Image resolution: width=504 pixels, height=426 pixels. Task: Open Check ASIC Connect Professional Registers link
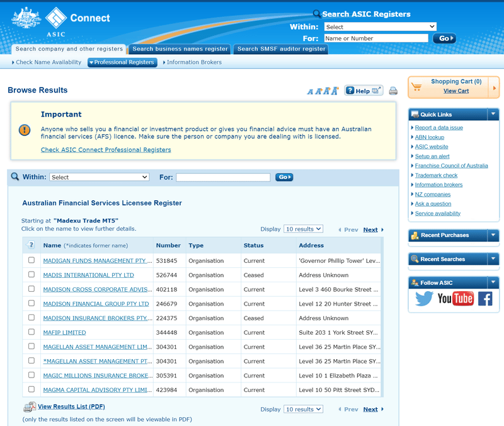point(106,150)
